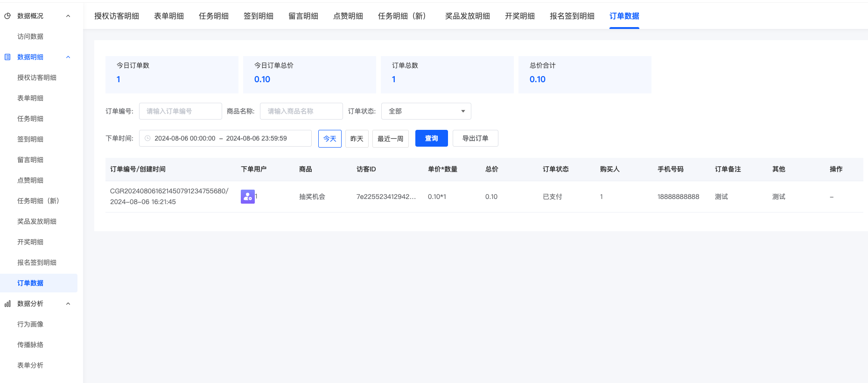The image size is (868, 383).
Task: Open the 订单状态 dropdown
Action: point(426,111)
